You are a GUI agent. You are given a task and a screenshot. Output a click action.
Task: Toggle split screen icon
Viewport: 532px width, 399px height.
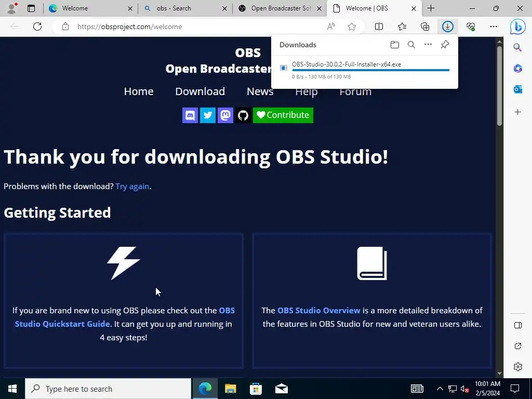point(379,26)
